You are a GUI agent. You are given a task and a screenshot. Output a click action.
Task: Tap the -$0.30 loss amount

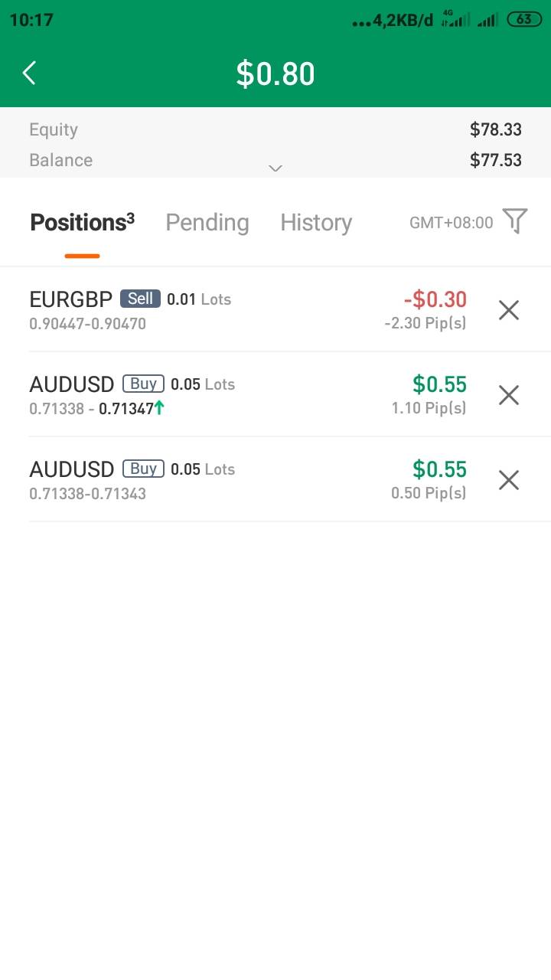point(435,299)
